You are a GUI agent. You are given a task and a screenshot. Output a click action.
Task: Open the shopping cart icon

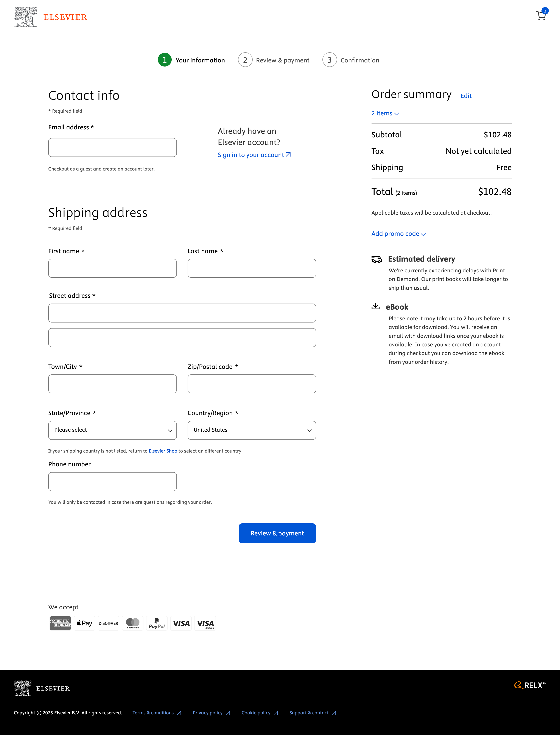click(x=541, y=16)
